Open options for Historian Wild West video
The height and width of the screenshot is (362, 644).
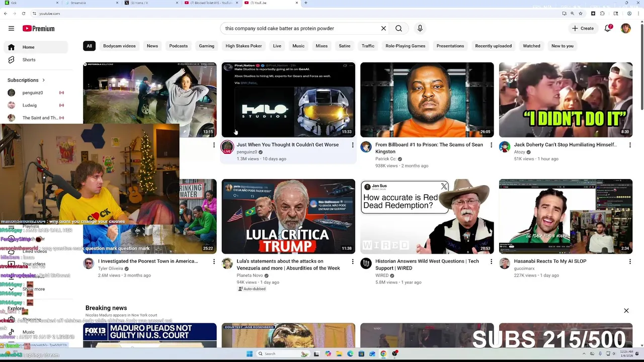[492, 262]
